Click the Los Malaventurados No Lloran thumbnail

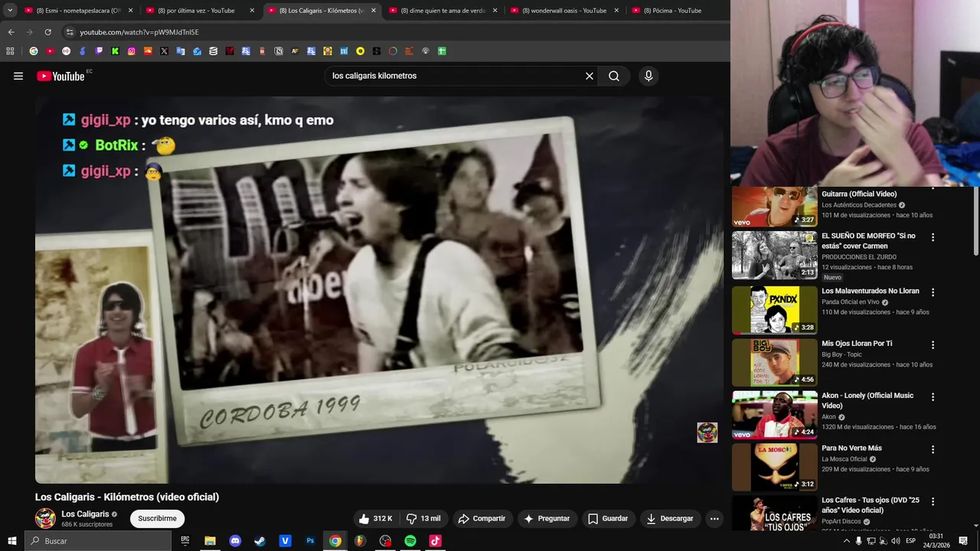pyautogui.click(x=775, y=310)
